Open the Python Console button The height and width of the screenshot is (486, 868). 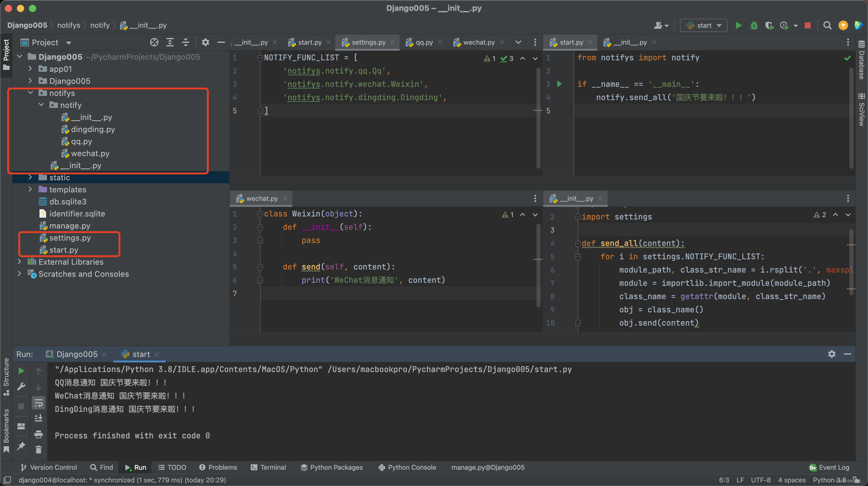pos(407,467)
